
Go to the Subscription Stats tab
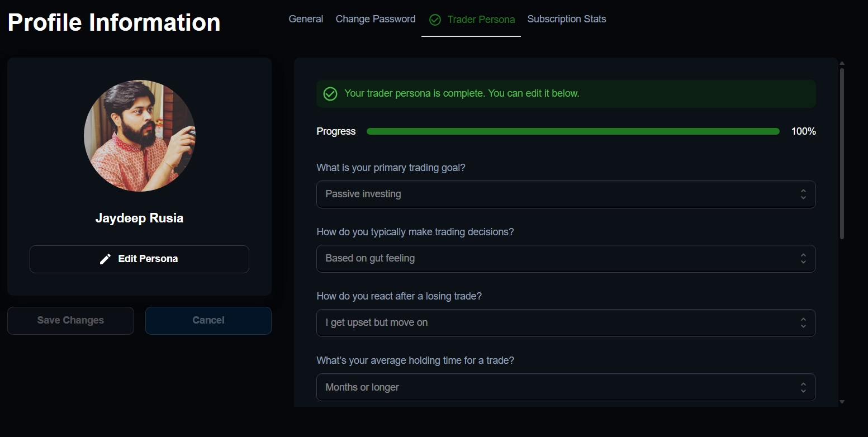point(567,19)
